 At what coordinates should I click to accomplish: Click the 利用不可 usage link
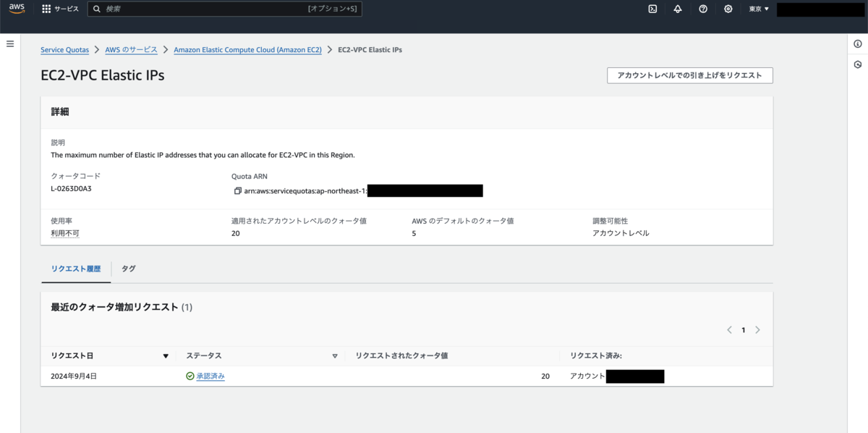(x=64, y=233)
